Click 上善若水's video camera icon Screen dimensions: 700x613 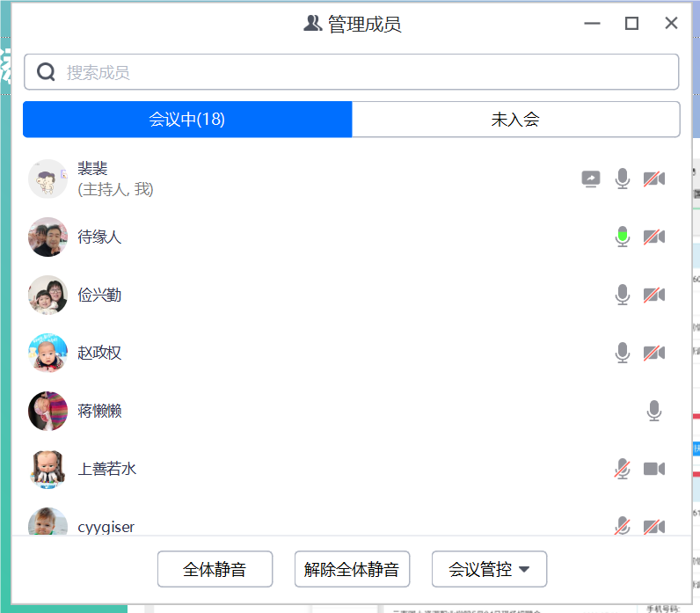point(653,469)
